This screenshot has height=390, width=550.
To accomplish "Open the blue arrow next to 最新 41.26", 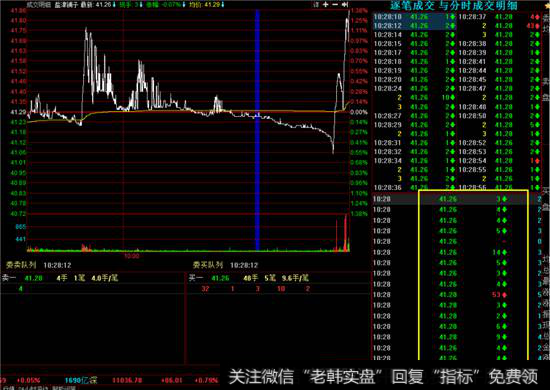I will click(114, 5).
